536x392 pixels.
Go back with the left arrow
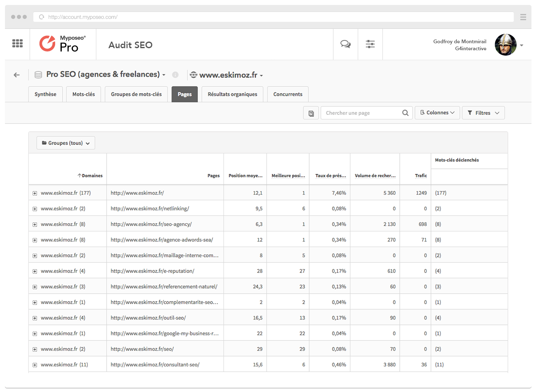coord(16,75)
